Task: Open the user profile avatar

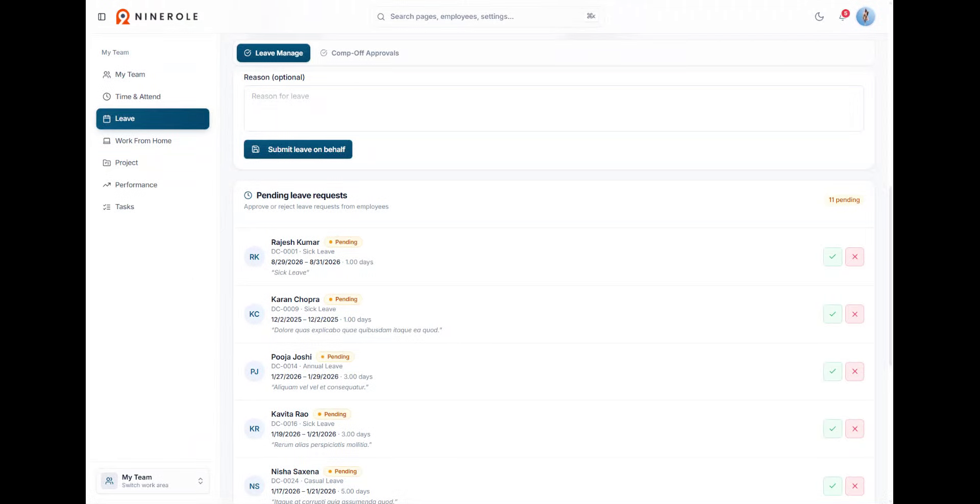Action: [x=865, y=17]
